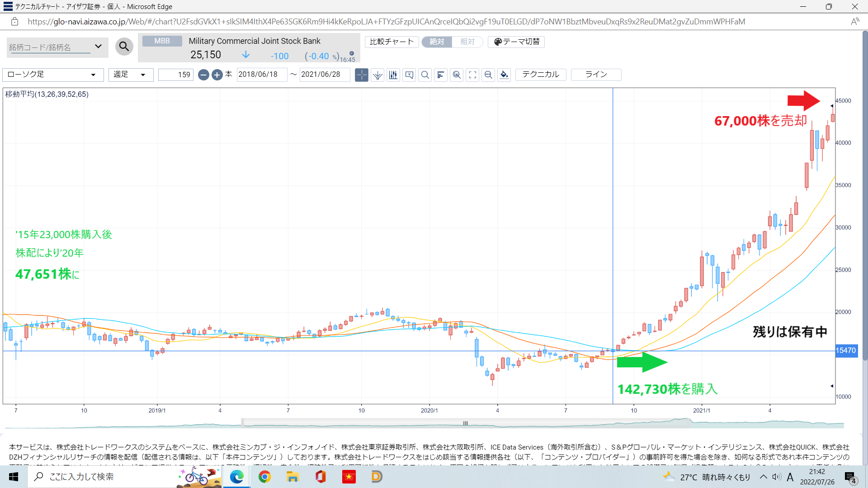Click the magnifier with dots icon

488,75
